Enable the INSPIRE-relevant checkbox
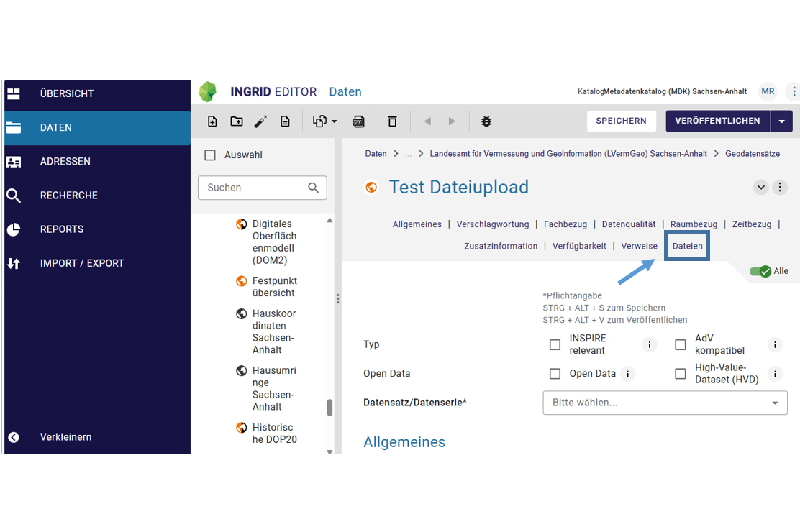Viewport: 800px width, 532px height. point(555,345)
